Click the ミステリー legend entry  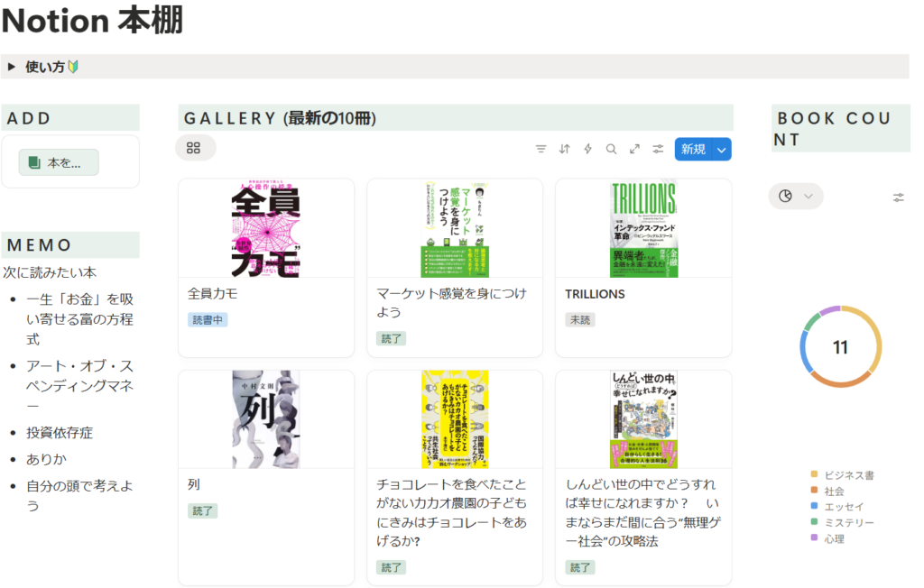(849, 522)
